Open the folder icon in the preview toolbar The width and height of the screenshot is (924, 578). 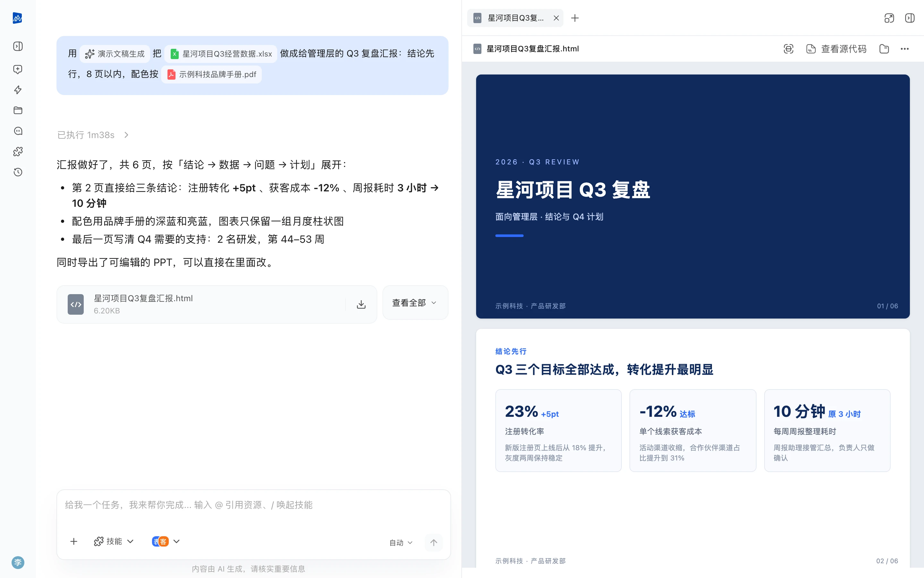click(x=884, y=49)
